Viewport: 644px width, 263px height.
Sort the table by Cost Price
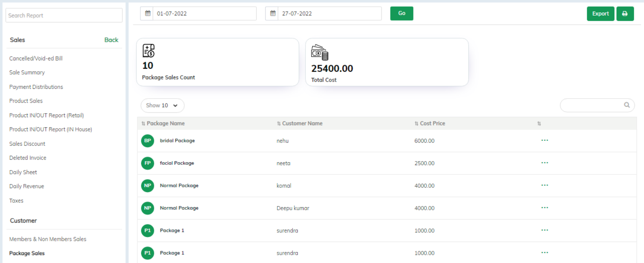pos(430,123)
